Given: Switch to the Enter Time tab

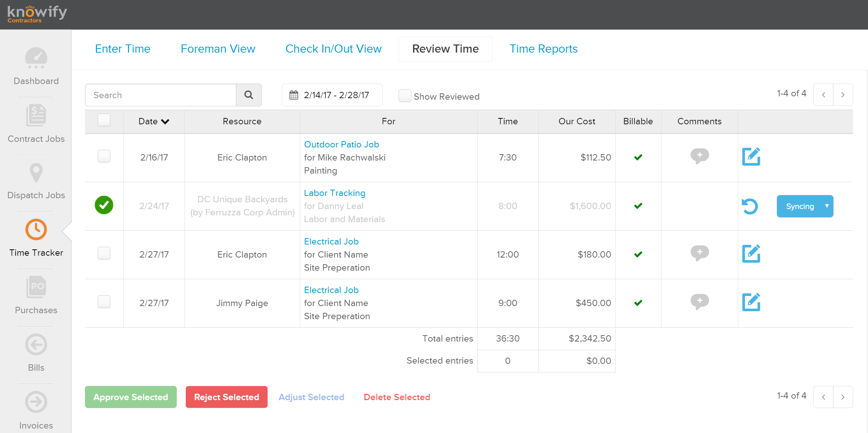Looking at the screenshot, I should click(x=123, y=49).
